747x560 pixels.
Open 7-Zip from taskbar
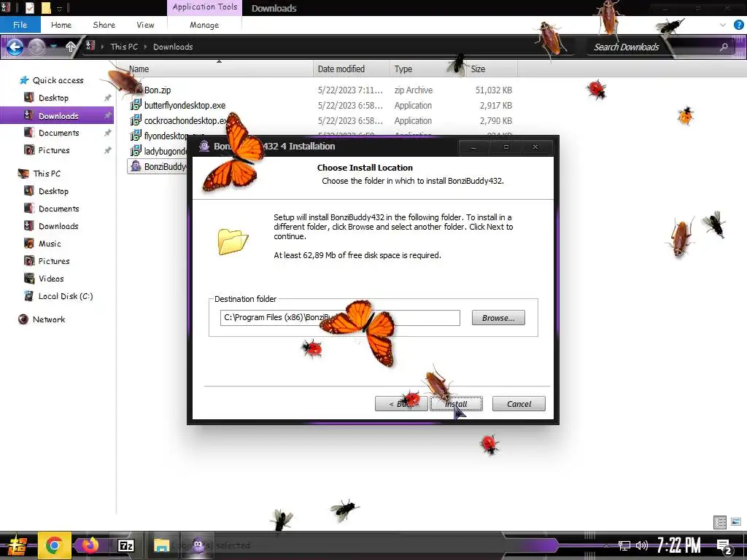[x=125, y=545]
